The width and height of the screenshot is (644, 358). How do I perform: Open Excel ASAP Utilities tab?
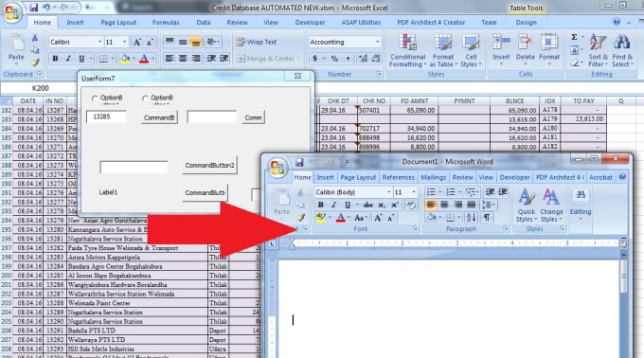pos(361,23)
